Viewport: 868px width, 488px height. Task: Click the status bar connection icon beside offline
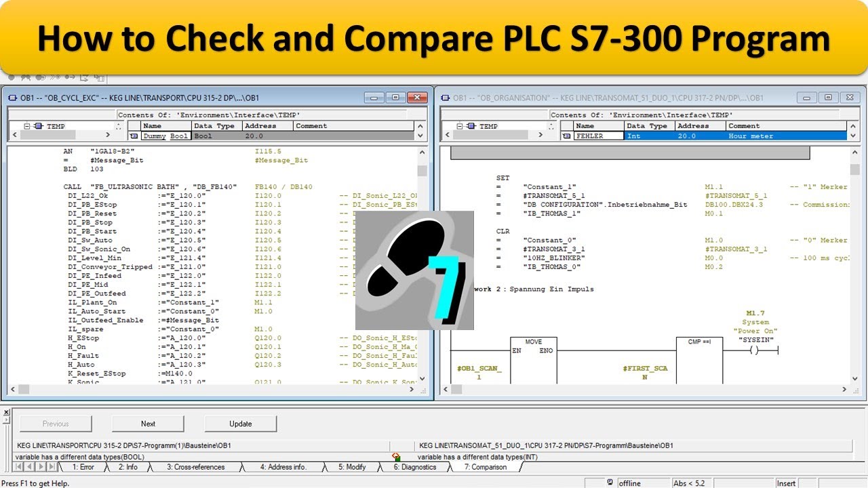610,483
